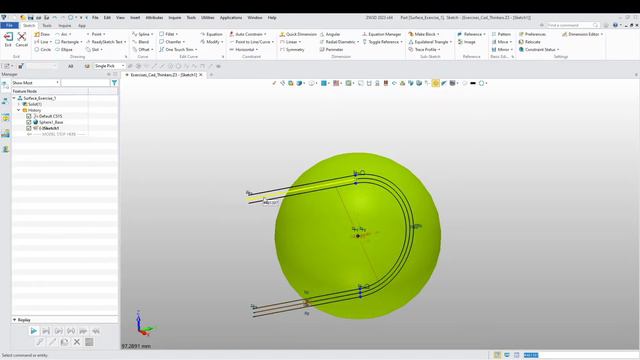Open the Utilities menu

tap(207, 18)
